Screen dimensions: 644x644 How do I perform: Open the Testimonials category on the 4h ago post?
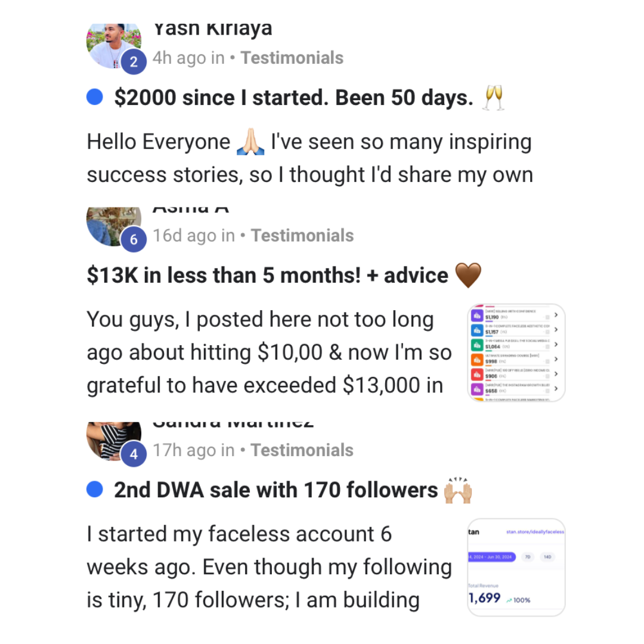(292, 58)
